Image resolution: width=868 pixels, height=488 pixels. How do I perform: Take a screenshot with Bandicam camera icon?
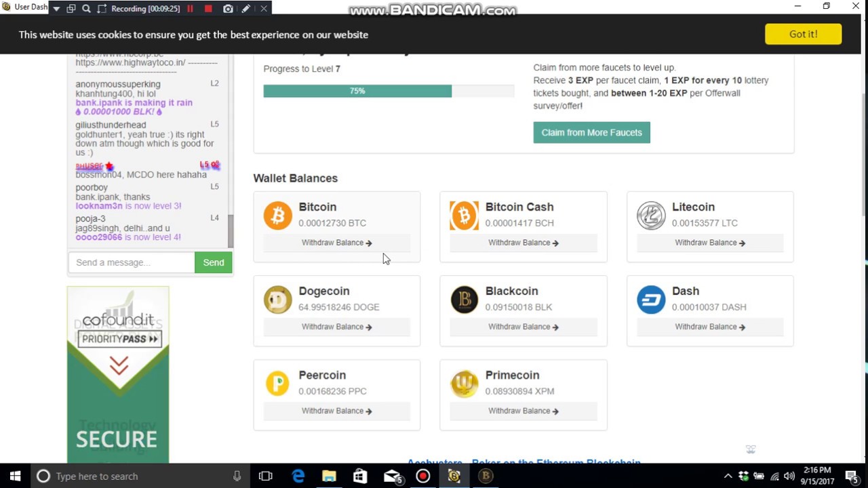(x=228, y=9)
